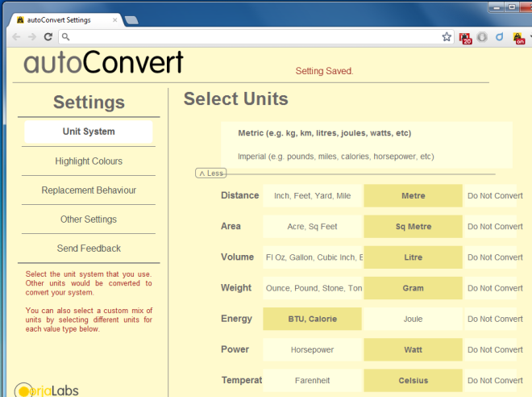Open Replacement Behaviour settings section
Viewport: 532px width, 397px height.
tap(89, 190)
